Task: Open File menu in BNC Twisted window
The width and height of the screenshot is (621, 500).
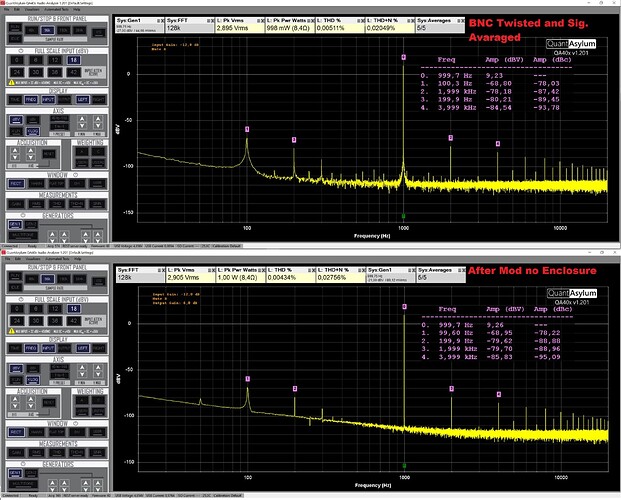Action: 7,9
